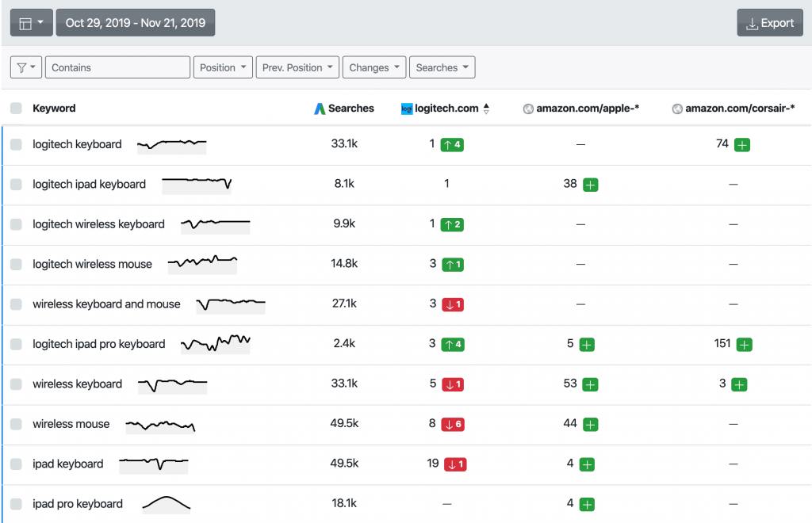Click green plus badge for logitech keyboard corsair
This screenshot has height=523, width=812.
coord(742,145)
